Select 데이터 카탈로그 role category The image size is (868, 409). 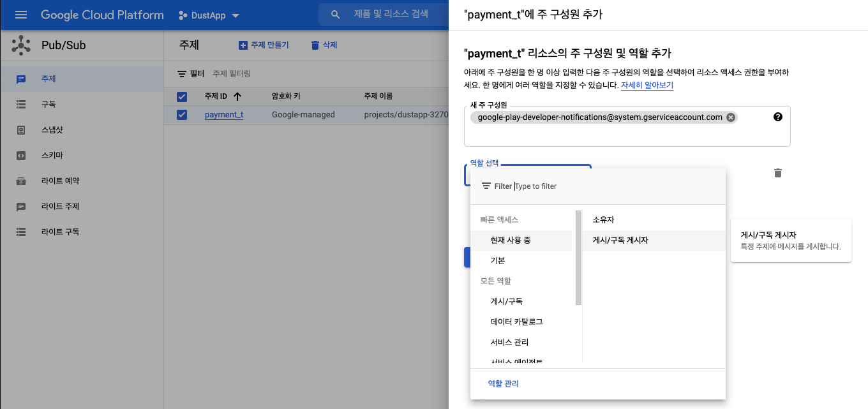tap(521, 322)
